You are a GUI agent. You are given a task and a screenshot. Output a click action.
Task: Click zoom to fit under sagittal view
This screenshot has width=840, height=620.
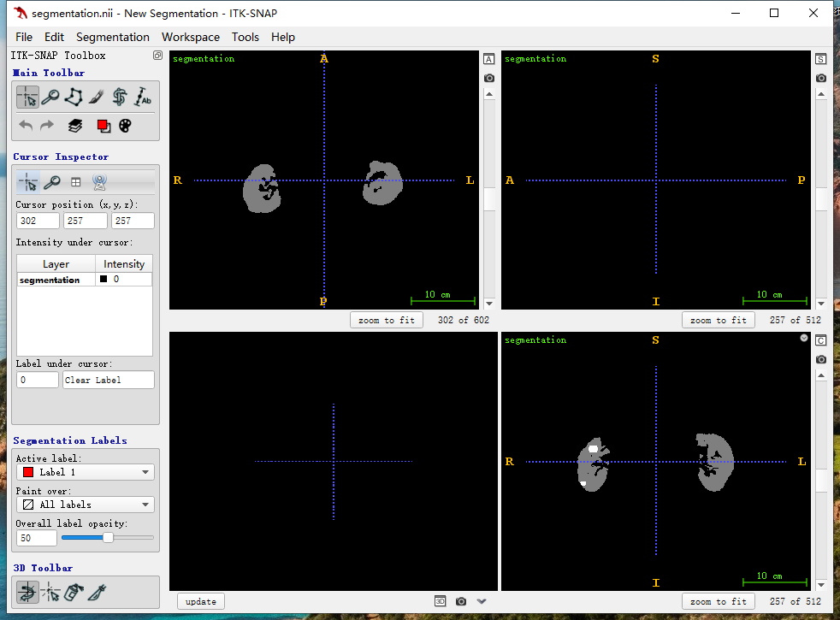[x=718, y=320]
